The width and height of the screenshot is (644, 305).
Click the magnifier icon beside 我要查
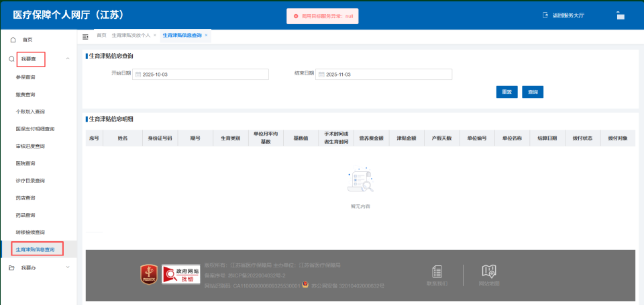11,59
